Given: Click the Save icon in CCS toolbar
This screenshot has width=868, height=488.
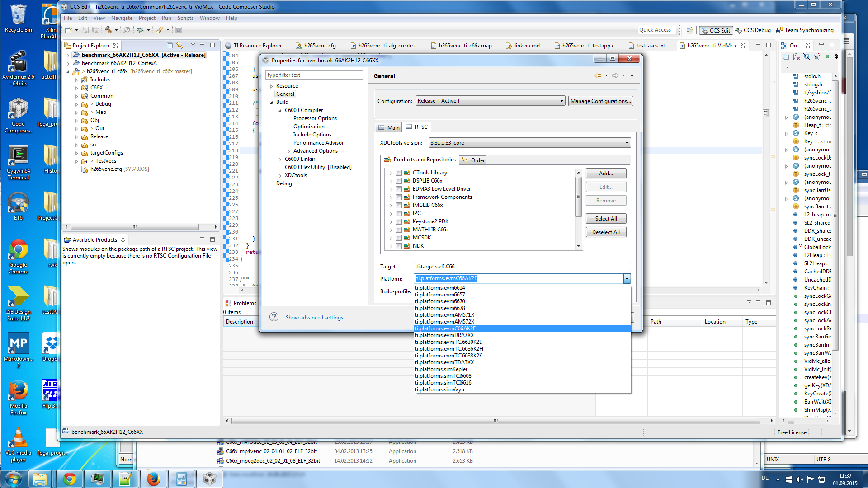Looking at the screenshot, I should [x=85, y=30].
